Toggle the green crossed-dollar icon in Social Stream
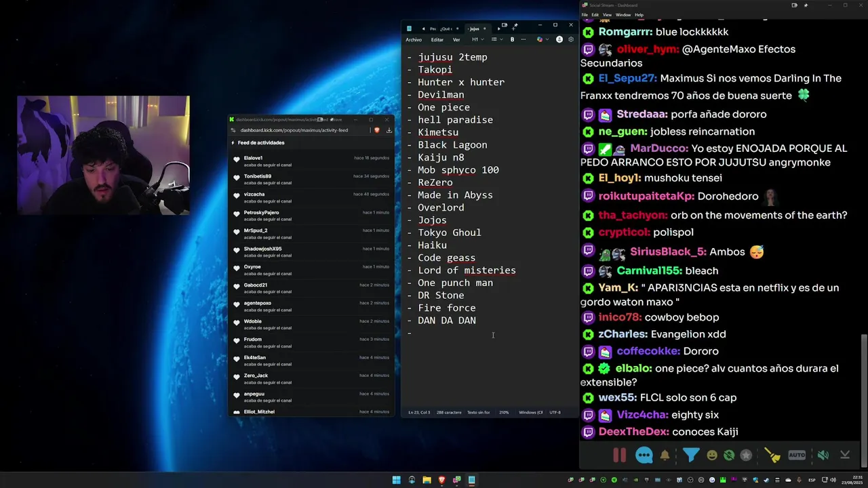Screen dimensions: 868x488 tap(729, 455)
